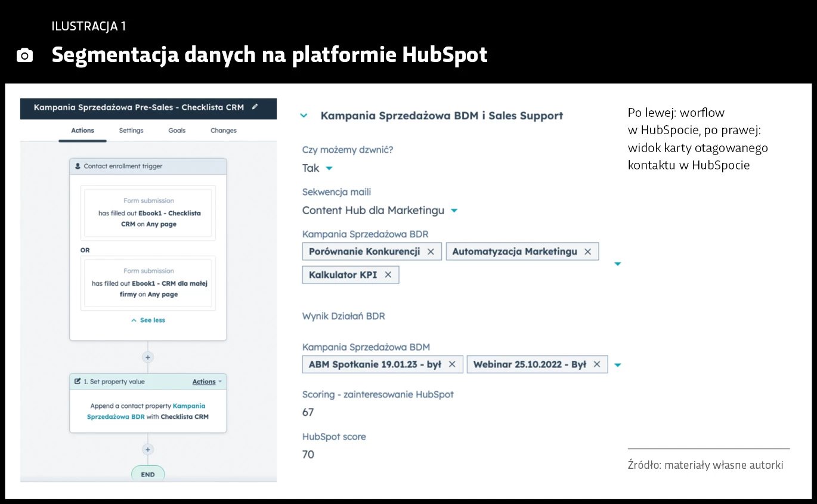Remove the Porównanie Konkurencji tag

431,252
